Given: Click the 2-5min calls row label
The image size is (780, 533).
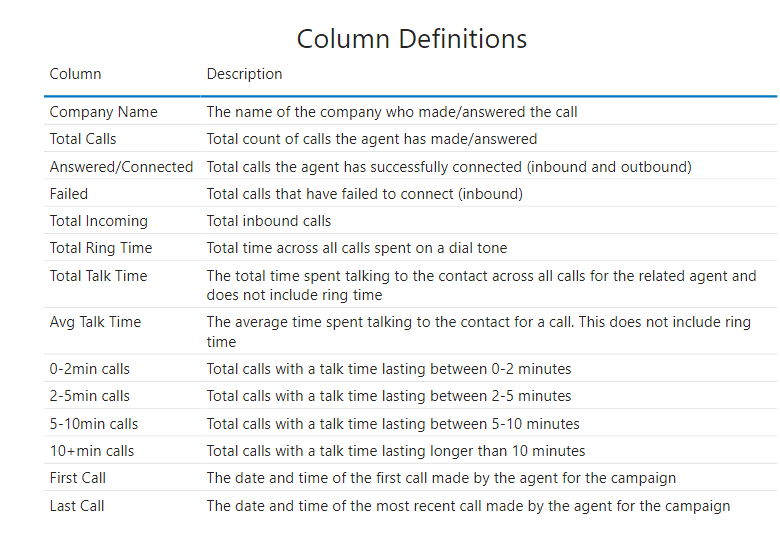Looking at the screenshot, I should click(90, 396).
